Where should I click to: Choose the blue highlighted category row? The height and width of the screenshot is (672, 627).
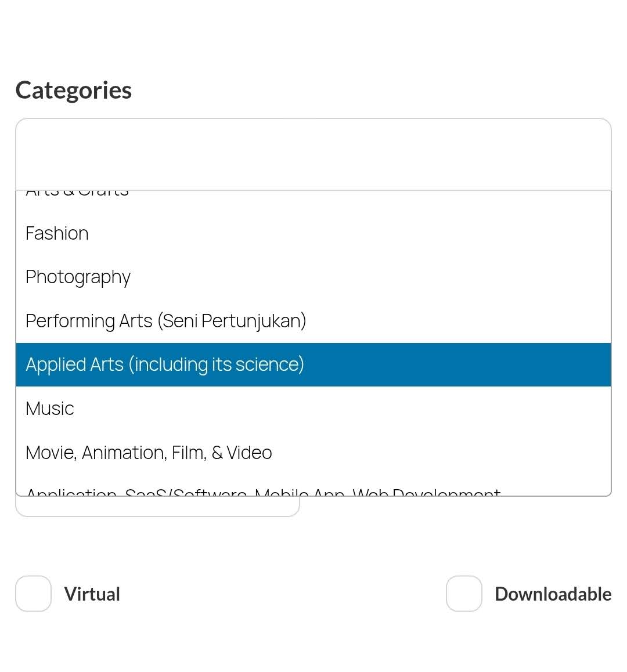[x=313, y=364]
